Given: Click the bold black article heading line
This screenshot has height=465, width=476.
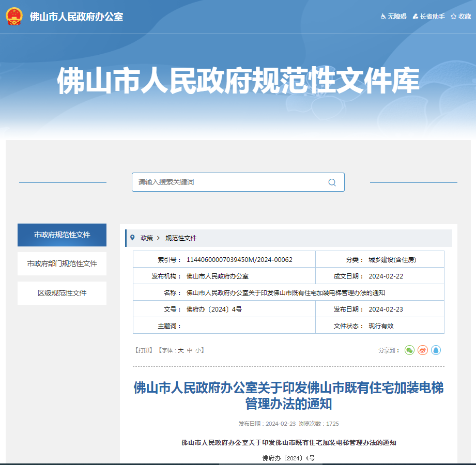Looking at the screenshot, I should tap(289, 443).
